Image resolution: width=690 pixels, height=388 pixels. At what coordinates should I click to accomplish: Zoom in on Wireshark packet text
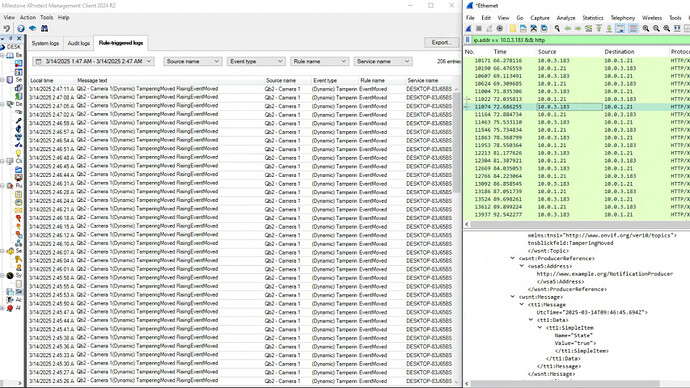point(646,29)
